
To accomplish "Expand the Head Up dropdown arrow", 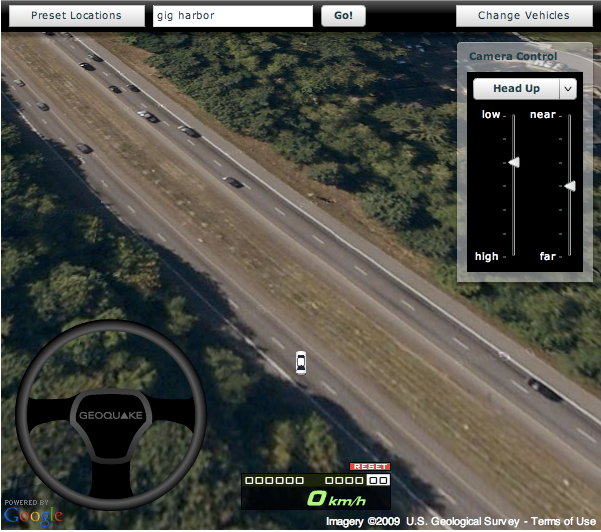I will coord(568,89).
